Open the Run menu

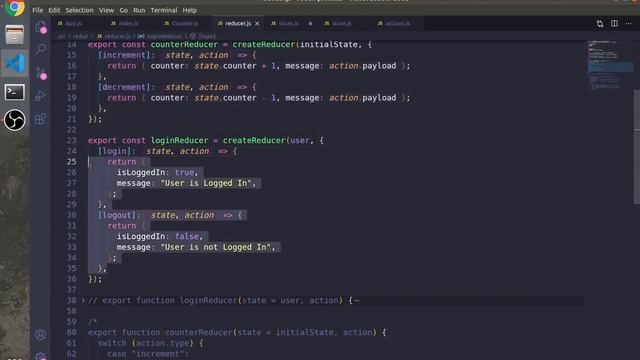click(139, 10)
